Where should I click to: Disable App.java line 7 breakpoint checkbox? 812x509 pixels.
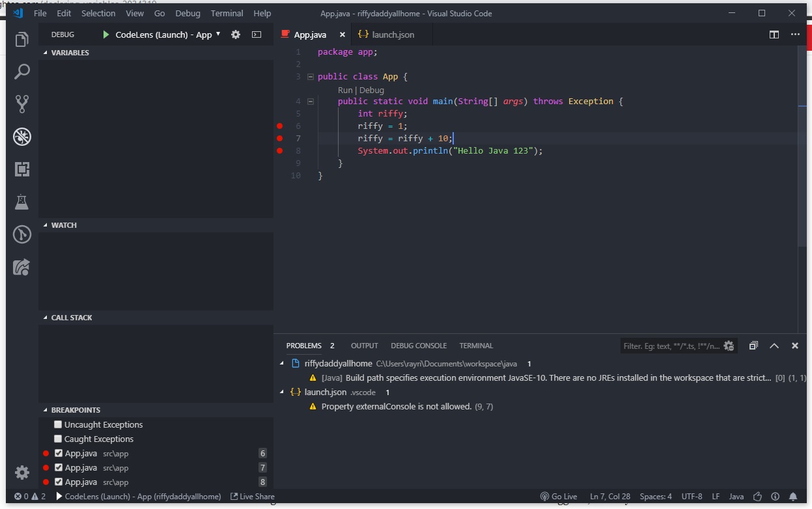coord(59,467)
